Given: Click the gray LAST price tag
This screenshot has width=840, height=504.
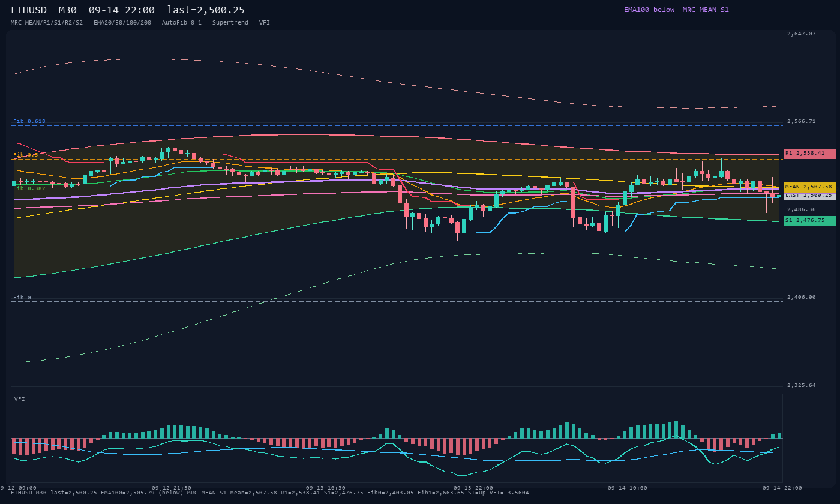Looking at the screenshot, I should coord(809,196).
